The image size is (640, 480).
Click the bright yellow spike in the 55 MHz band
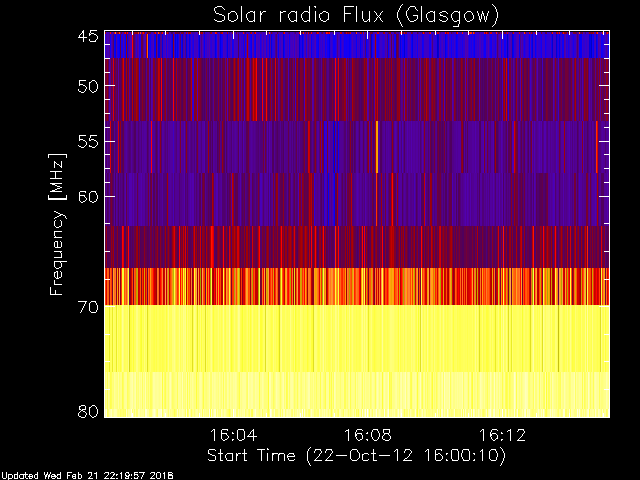point(377,147)
